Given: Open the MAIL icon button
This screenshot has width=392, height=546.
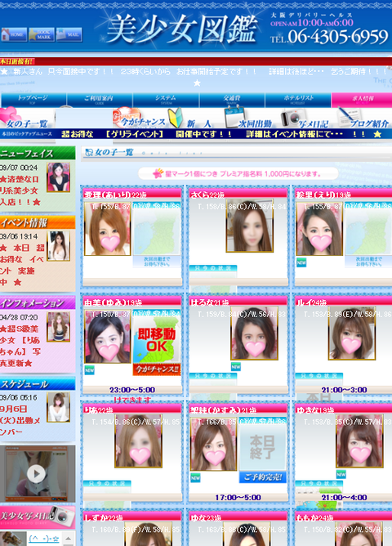Looking at the screenshot, I should point(69,34).
